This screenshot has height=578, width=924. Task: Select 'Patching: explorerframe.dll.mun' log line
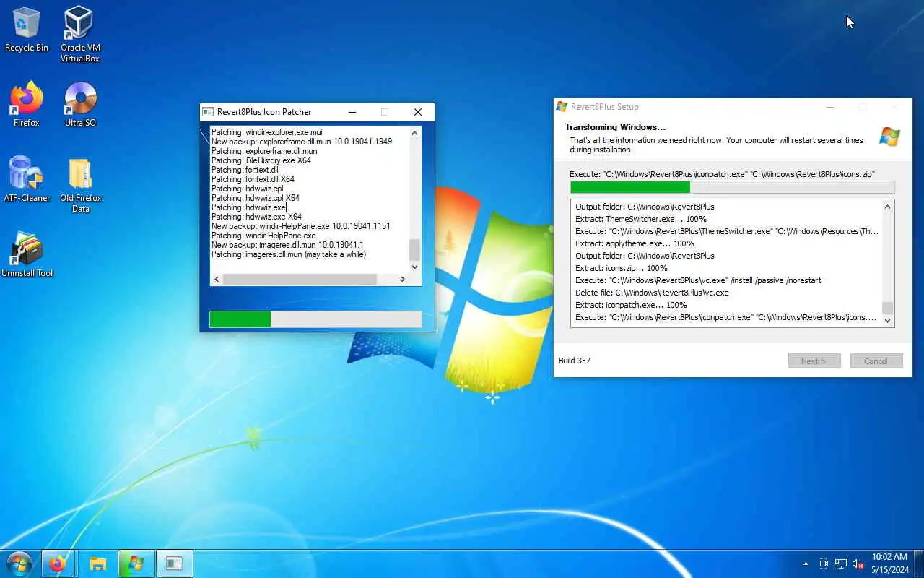(264, 151)
